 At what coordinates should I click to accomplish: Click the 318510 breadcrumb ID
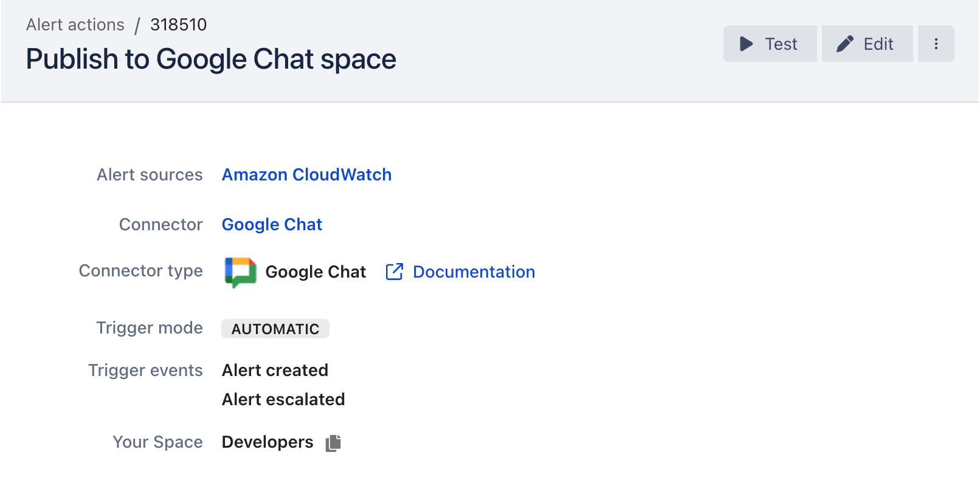click(x=178, y=25)
